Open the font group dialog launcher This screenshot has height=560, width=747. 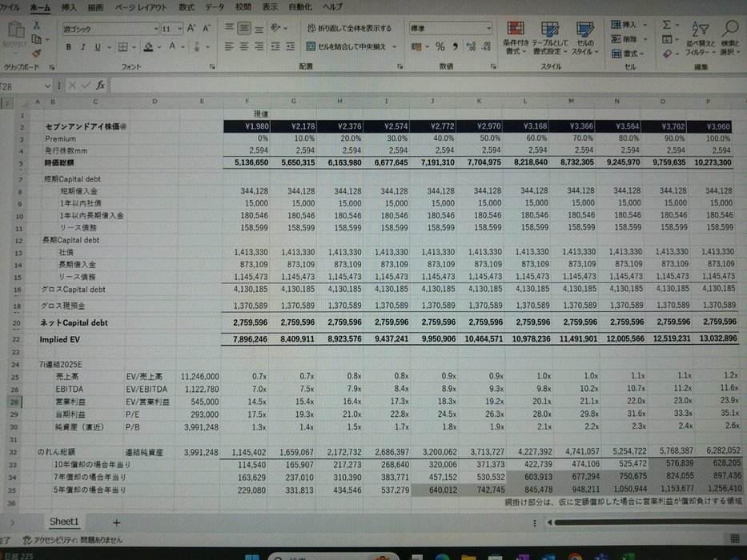point(212,66)
